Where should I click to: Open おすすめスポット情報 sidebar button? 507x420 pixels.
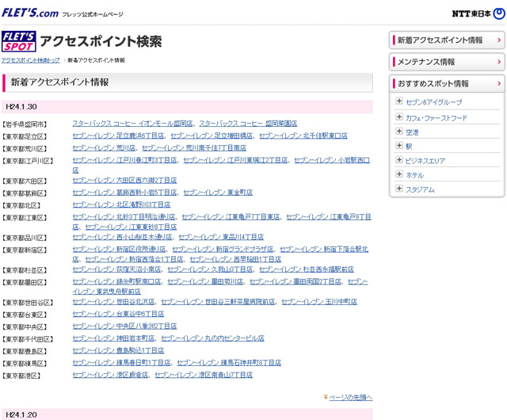pyautogui.click(x=447, y=83)
